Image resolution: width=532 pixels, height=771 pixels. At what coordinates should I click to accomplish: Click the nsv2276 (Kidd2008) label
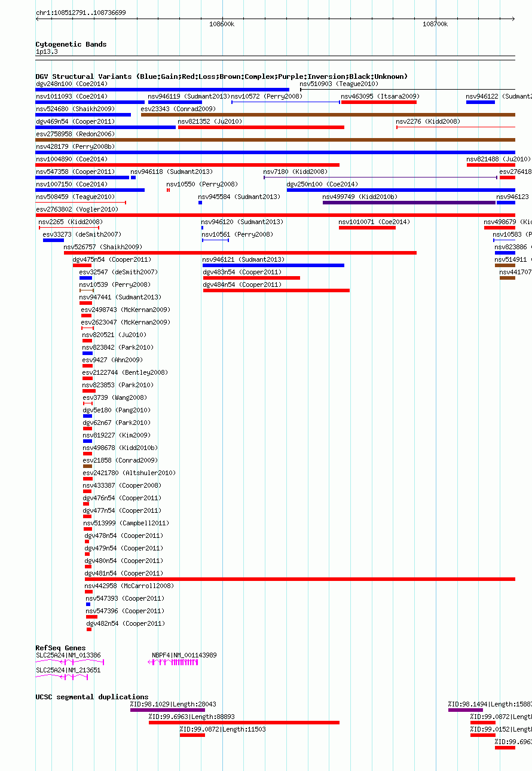click(x=428, y=121)
